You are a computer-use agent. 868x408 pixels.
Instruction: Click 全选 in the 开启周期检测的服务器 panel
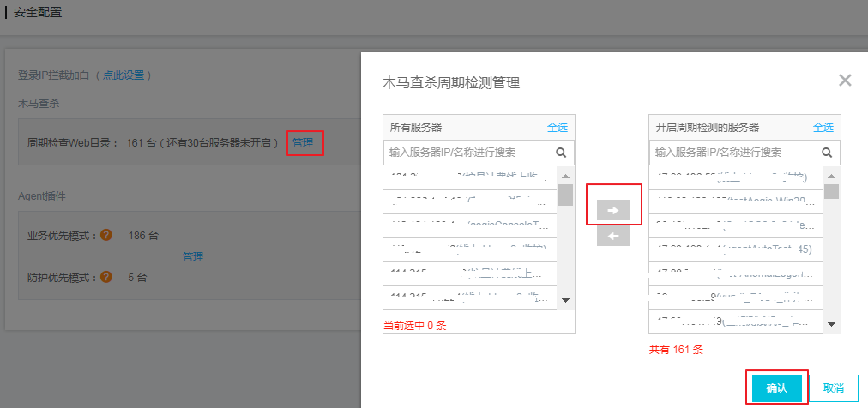tap(823, 127)
